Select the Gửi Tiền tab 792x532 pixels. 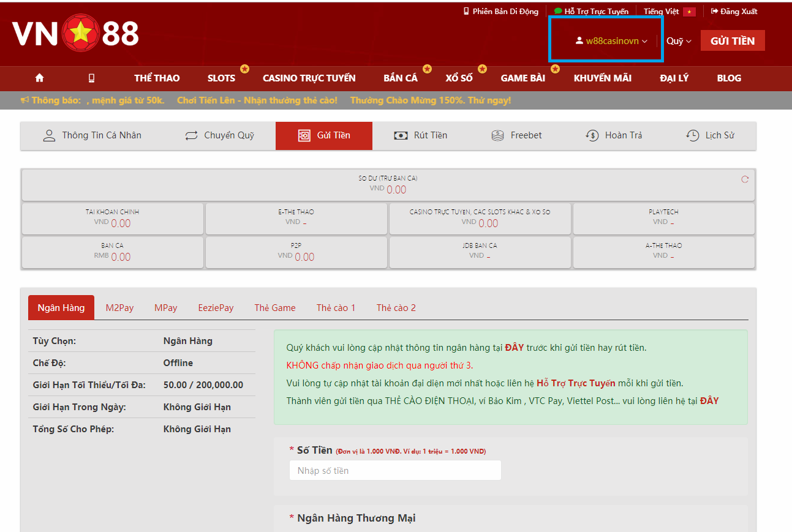click(324, 135)
